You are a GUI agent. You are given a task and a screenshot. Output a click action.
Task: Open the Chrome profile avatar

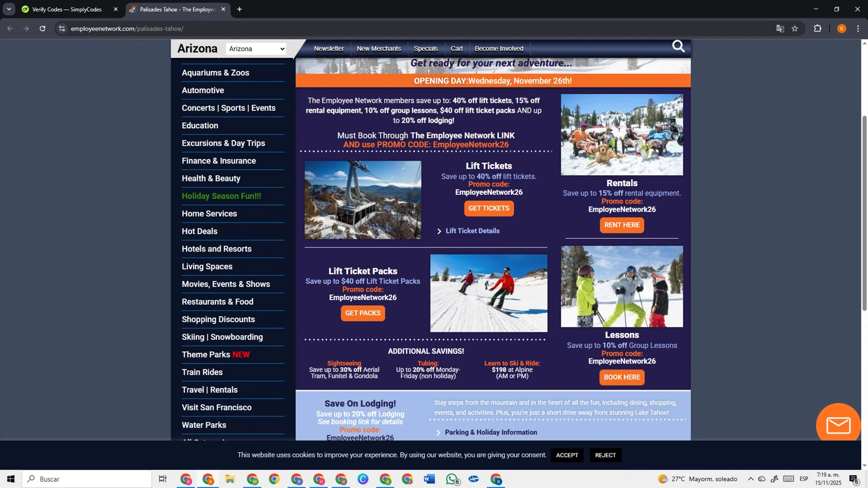tap(841, 28)
